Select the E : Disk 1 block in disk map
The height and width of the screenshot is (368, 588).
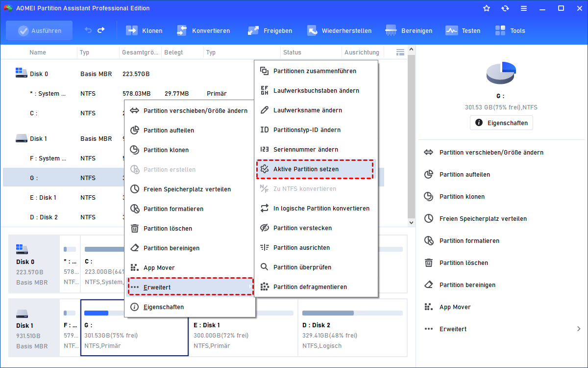244,327
